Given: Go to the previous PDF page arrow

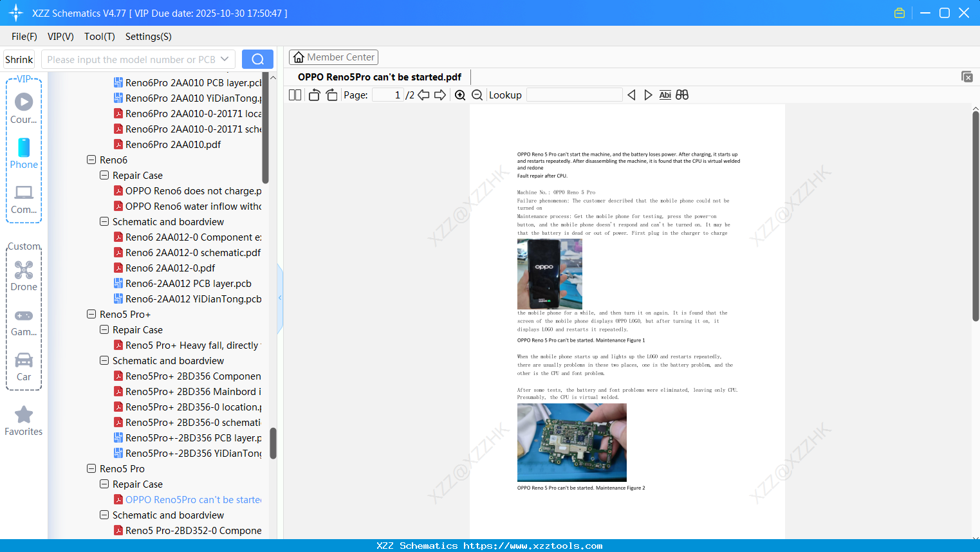Looking at the screenshot, I should [x=423, y=95].
